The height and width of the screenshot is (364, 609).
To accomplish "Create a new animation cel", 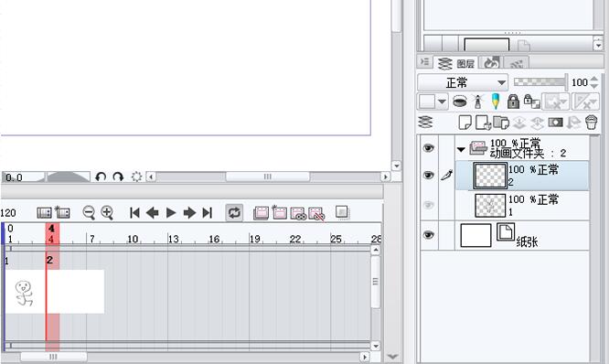I will coord(280,212).
